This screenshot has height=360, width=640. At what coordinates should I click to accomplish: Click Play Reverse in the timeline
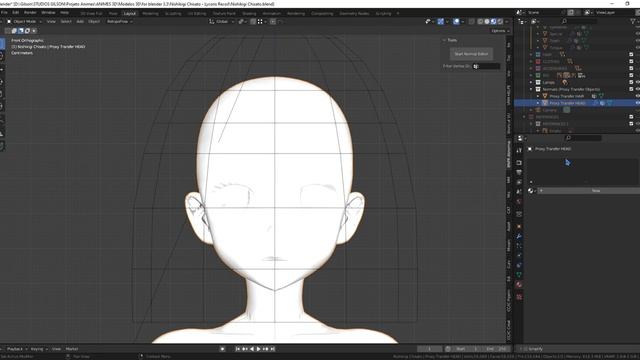[251, 349]
